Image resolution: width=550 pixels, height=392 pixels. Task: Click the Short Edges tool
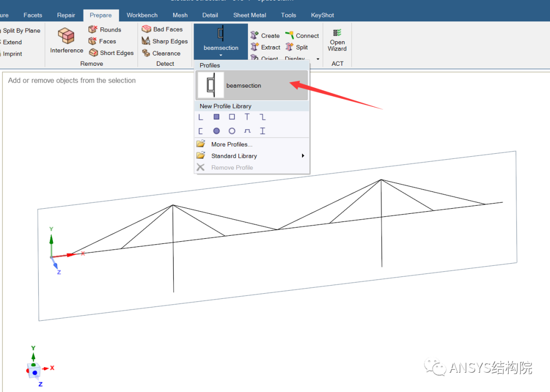tap(111, 52)
